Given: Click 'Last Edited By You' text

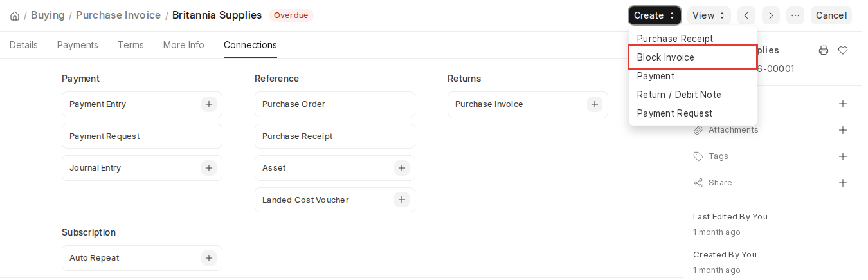Looking at the screenshot, I should pyautogui.click(x=730, y=217).
